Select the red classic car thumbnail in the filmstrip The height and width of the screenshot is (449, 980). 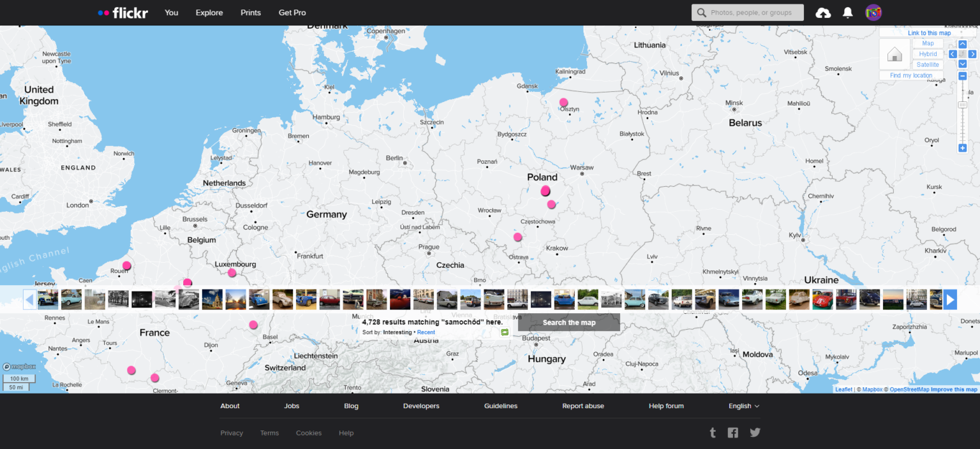(x=846, y=299)
